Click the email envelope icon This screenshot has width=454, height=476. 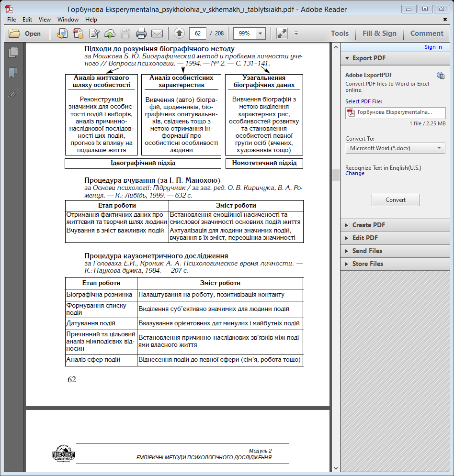(157, 33)
